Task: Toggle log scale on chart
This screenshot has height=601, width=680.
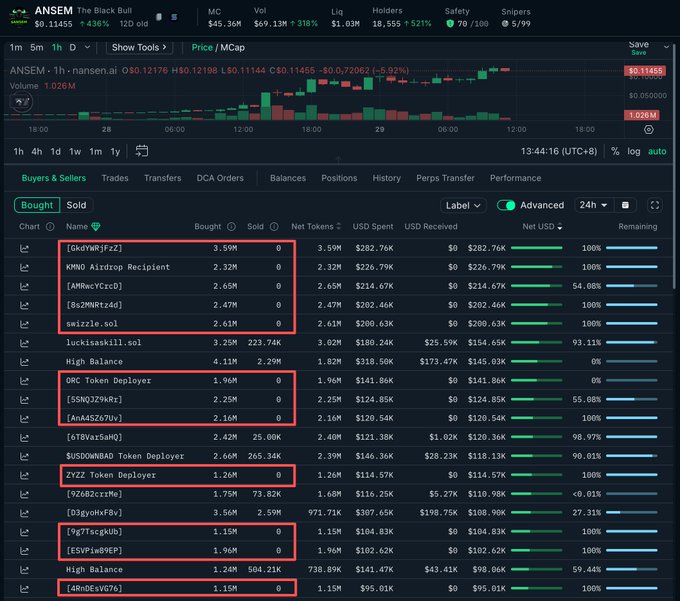Action: pyautogui.click(x=634, y=151)
